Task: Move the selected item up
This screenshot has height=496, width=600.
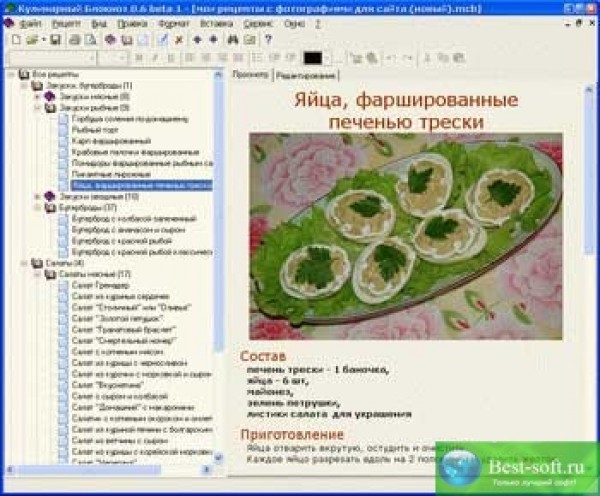Action: pos(197,39)
